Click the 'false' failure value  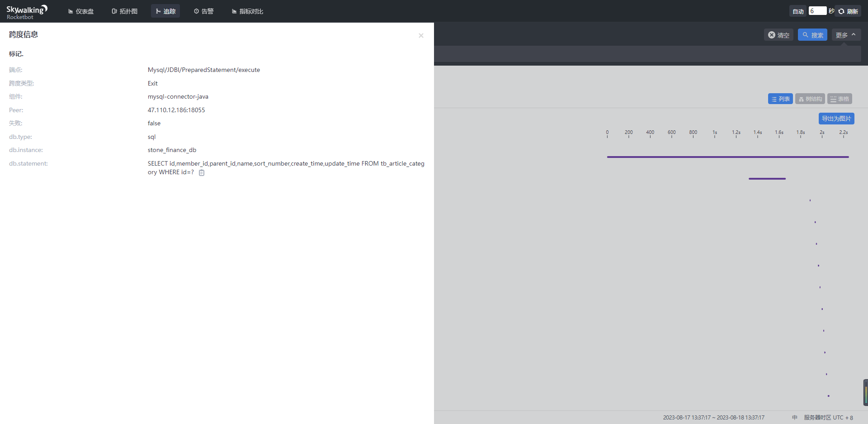click(x=154, y=123)
